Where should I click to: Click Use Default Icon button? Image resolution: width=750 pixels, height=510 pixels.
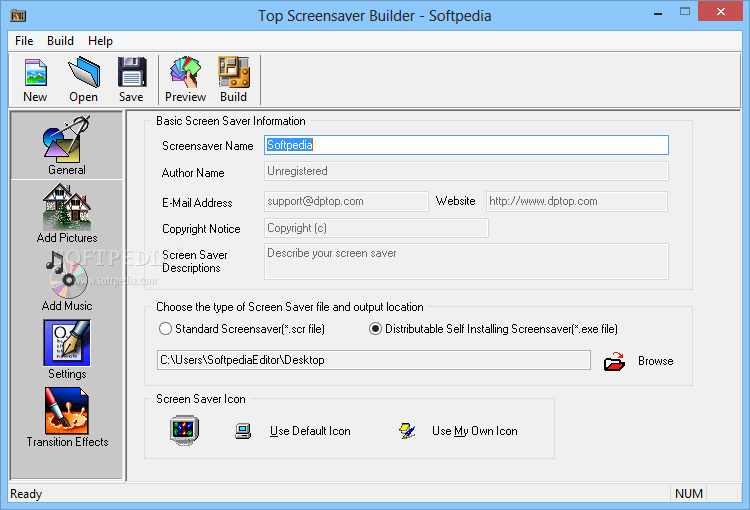pos(310,431)
